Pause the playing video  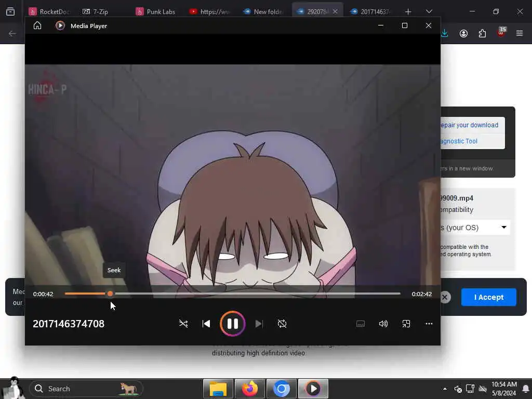pyautogui.click(x=232, y=324)
